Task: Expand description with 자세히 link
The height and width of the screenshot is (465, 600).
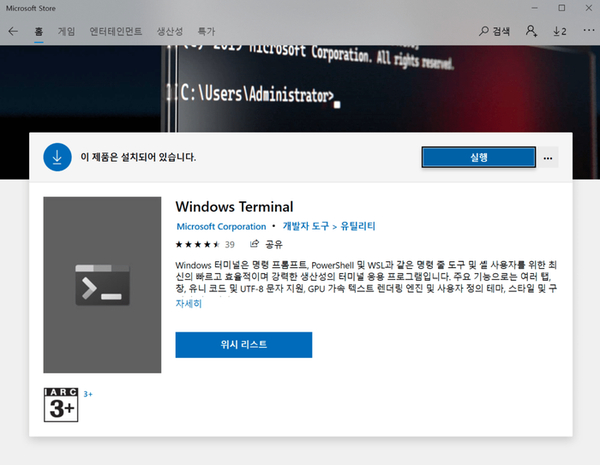Action: pyautogui.click(x=189, y=304)
